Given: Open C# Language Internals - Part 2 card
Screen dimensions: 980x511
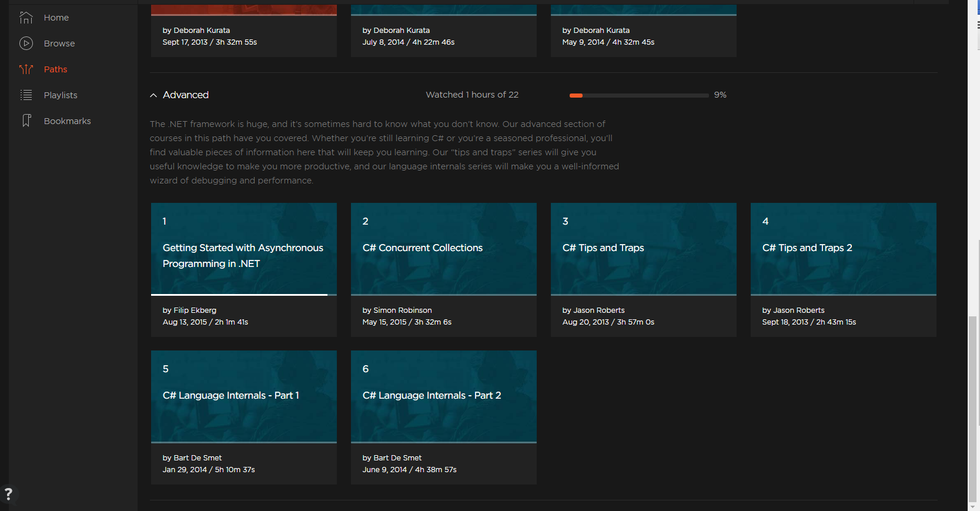Looking at the screenshot, I should click(432, 396).
